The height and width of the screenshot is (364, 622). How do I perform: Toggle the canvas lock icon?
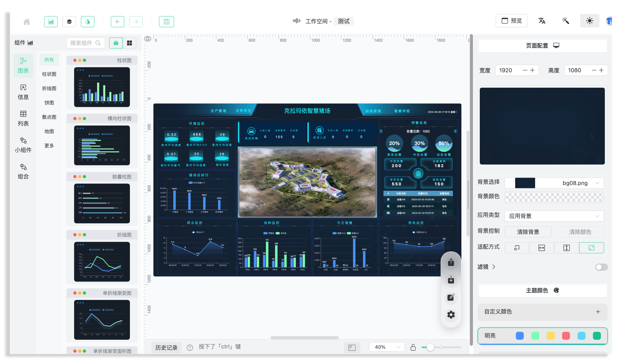pos(413,347)
